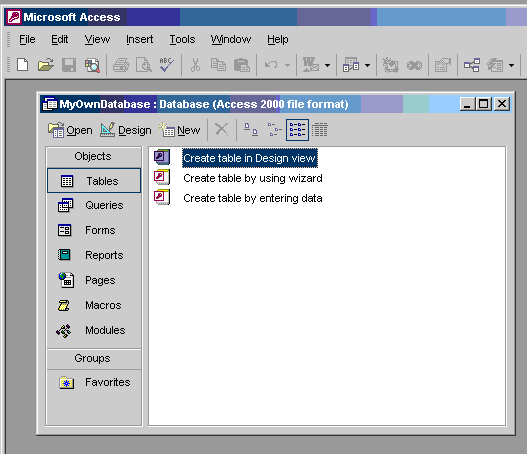Screen dimensions: 527x454
Task: Open the Relationships window icon
Action: tap(472, 65)
